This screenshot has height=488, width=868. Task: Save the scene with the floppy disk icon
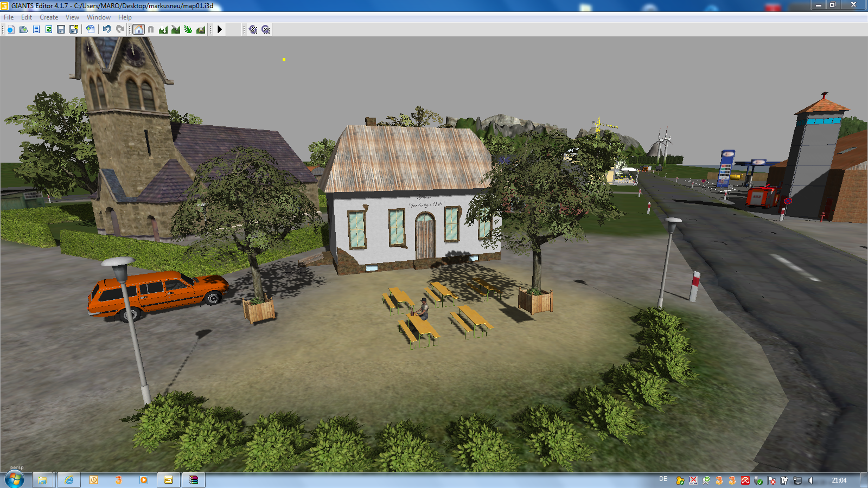(61, 29)
